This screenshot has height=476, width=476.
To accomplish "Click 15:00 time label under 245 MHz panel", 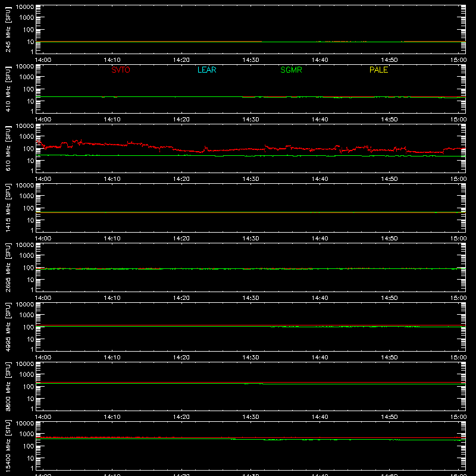I will (x=458, y=60).
